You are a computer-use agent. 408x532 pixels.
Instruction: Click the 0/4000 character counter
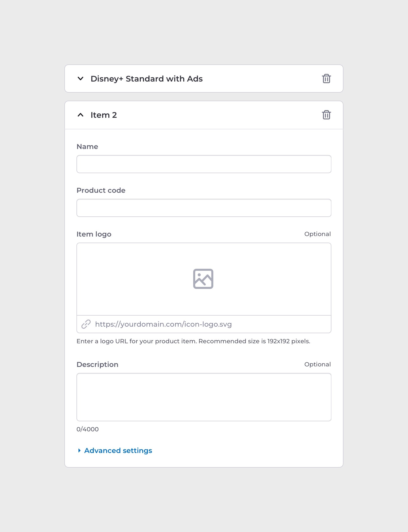(88, 429)
